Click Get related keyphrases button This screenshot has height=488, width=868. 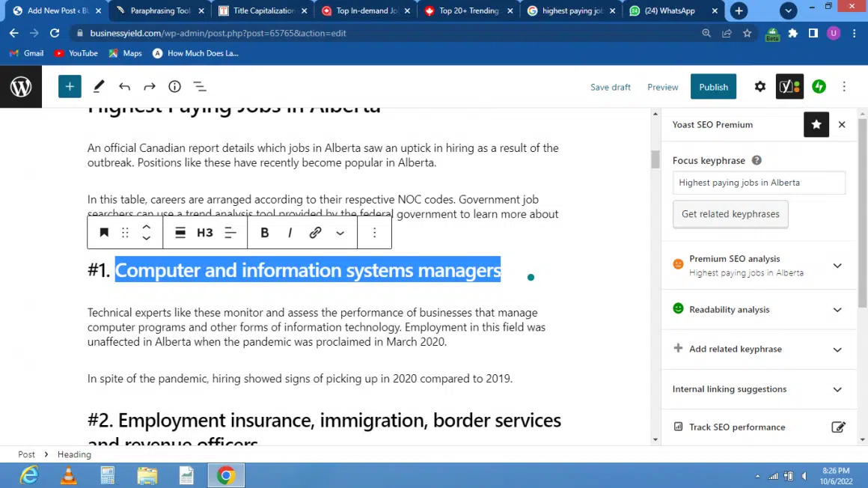[x=730, y=214]
